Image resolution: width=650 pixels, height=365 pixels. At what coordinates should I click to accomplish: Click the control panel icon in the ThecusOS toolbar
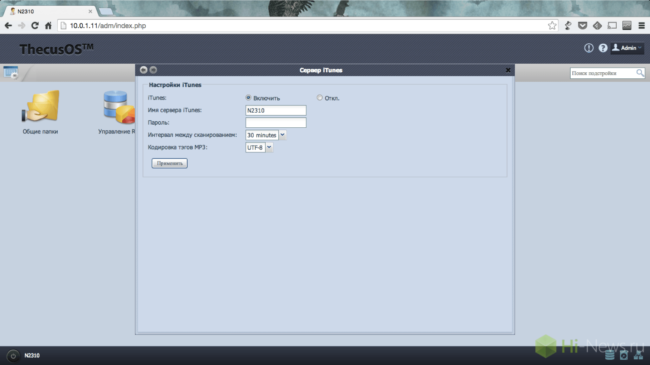[x=11, y=73]
